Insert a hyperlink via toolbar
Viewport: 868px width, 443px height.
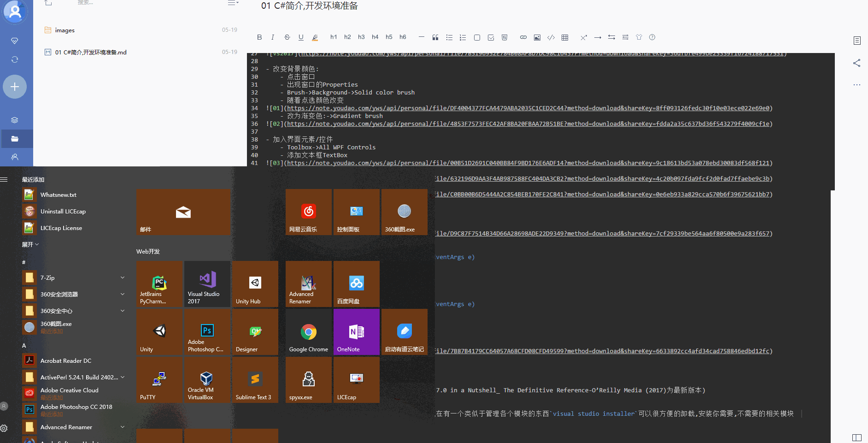[x=523, y=37]
